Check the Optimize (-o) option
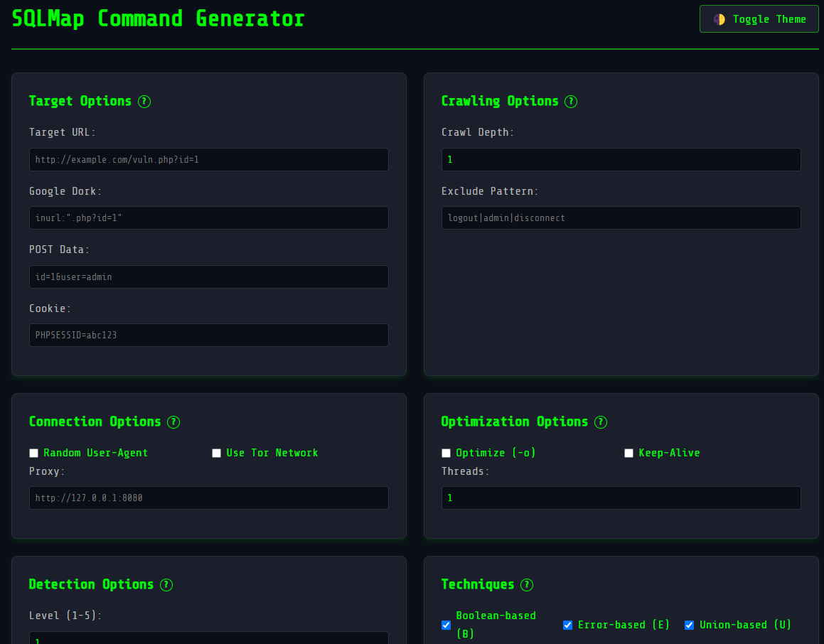 (x=446, y=453)
